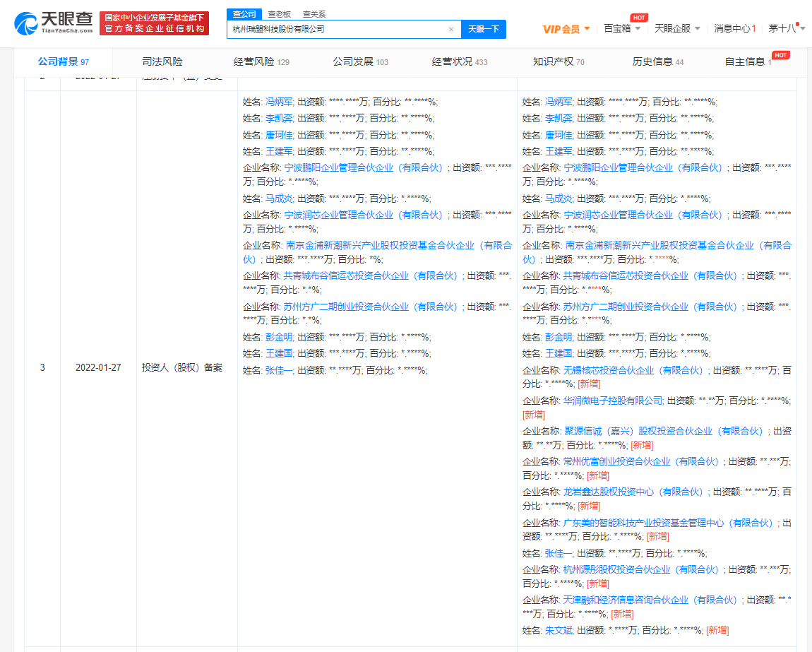Viewport: 812px width, 652px height.
Task: Open 唐珂佳 link in the before-change column
Action: 279,135
